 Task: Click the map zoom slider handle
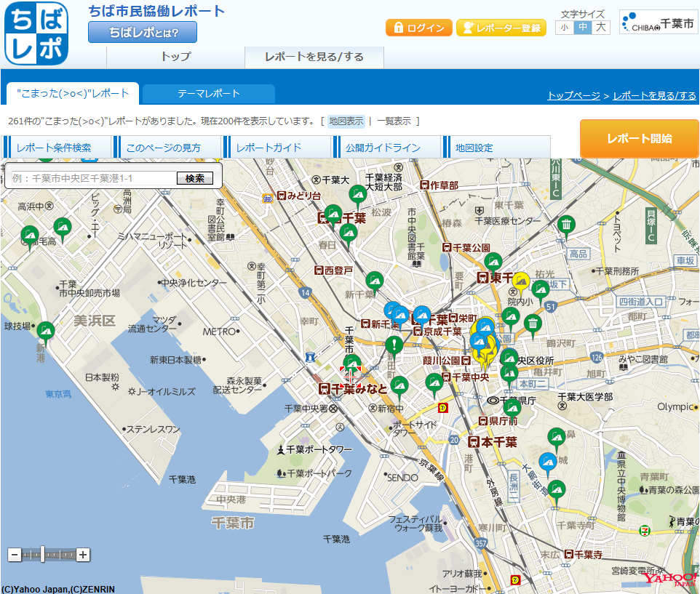43,555
